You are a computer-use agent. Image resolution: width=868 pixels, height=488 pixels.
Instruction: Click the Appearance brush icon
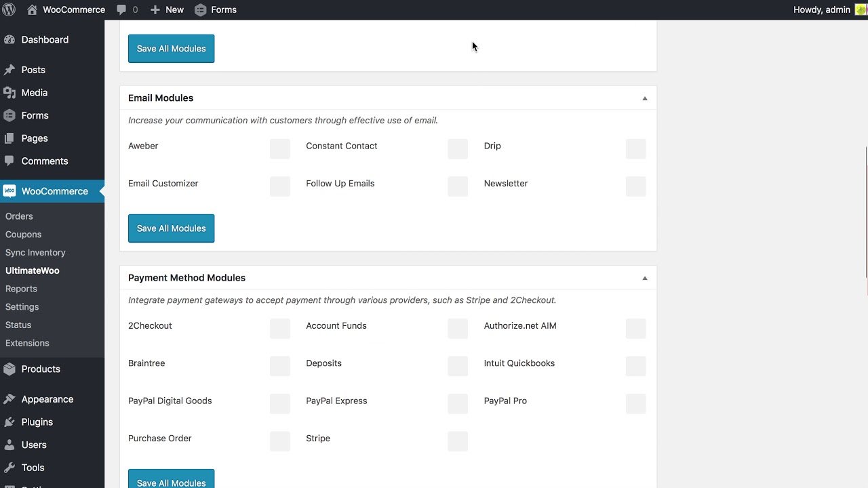pyautogui.click(x=9, y=399)
